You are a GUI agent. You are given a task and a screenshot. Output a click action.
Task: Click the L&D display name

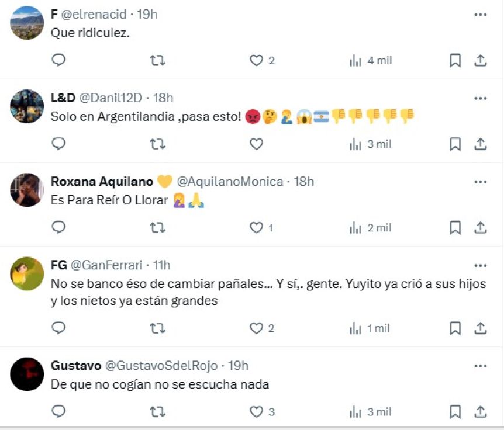[x=63, y=98]
